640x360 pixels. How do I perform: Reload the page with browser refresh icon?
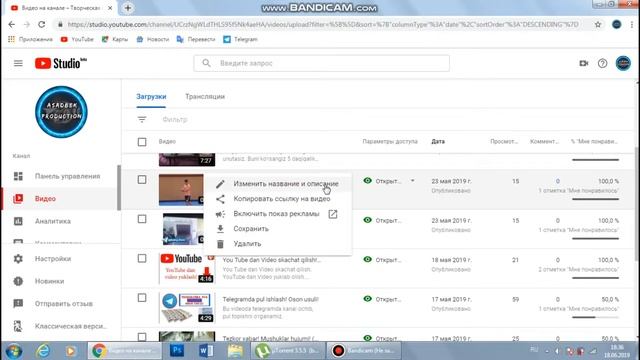(42, 24)
